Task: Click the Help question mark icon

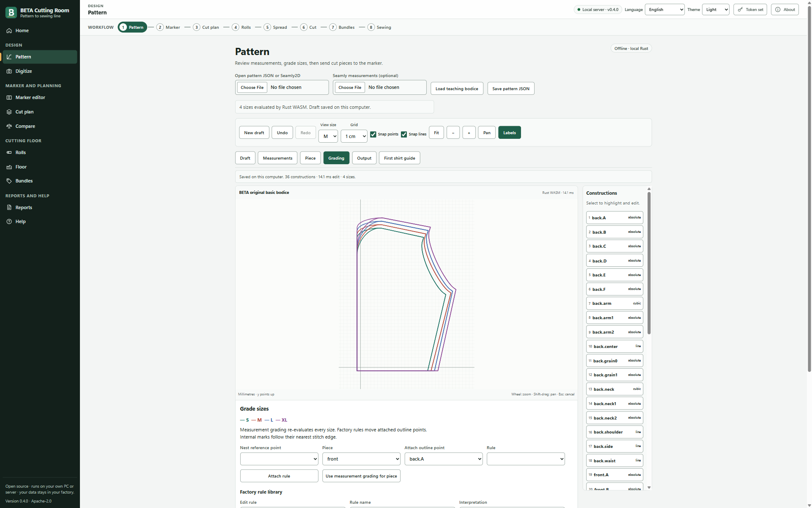Action: (x=9, y=221)
